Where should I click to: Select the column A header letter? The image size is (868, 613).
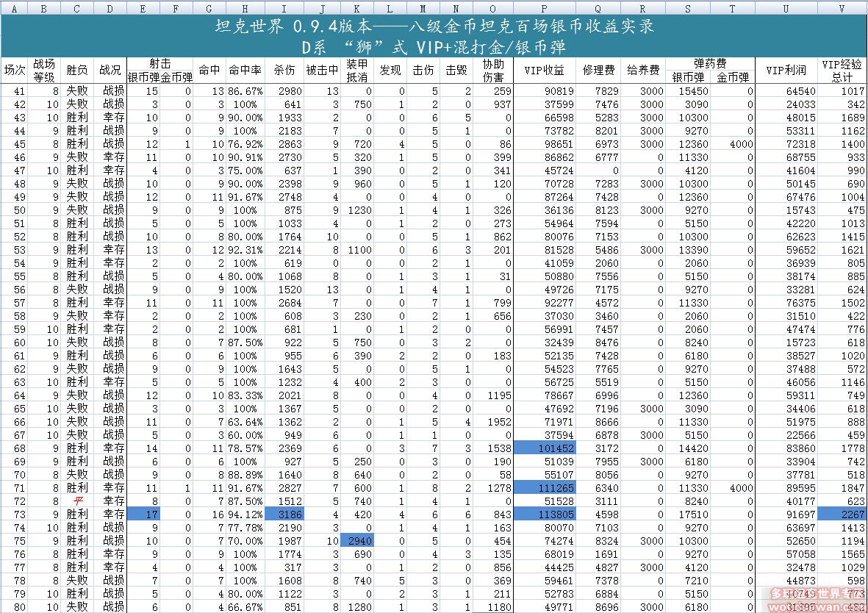pos(15,8)
